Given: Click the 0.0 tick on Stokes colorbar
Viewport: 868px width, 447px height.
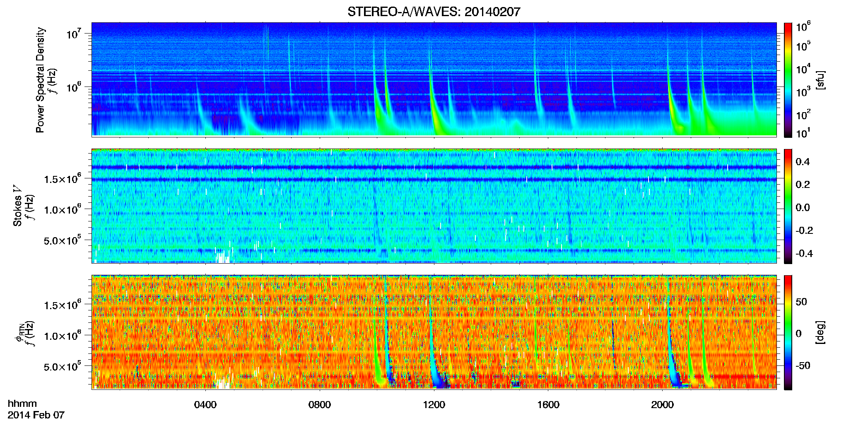Looking at the screenshot, I should (803, 207).
